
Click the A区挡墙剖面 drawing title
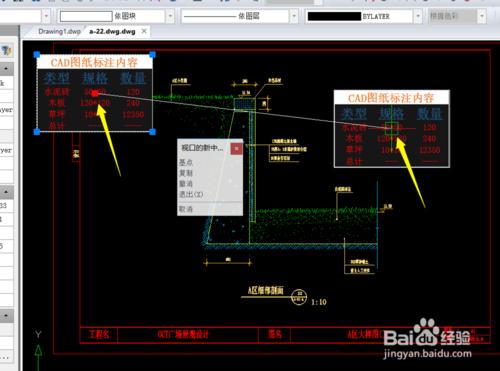pos(265,290)
